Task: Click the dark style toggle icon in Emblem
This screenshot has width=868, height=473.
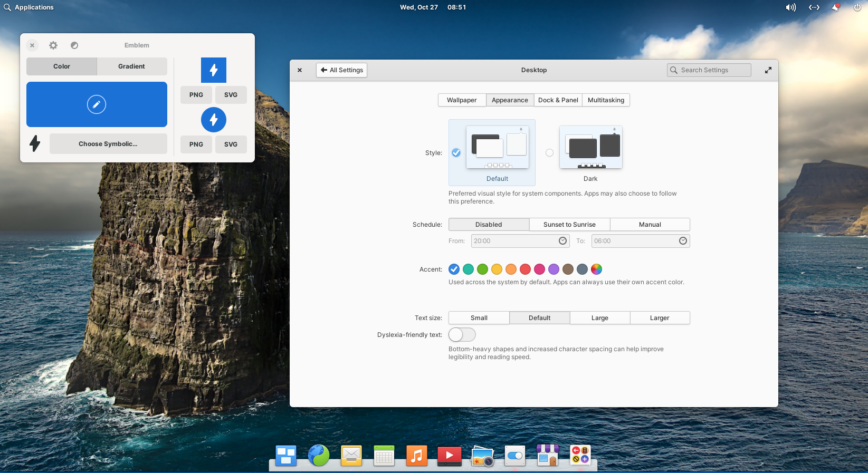Action: 74,45
